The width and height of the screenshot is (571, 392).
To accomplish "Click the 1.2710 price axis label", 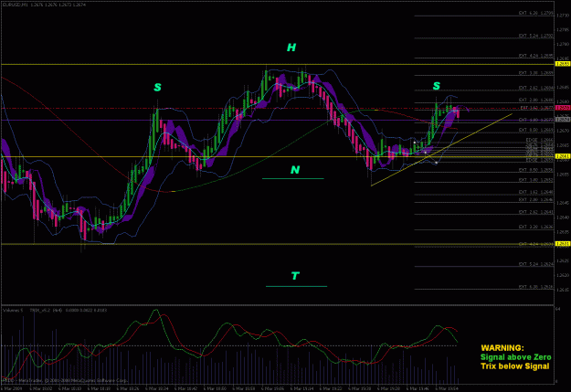I will point(563,16).
